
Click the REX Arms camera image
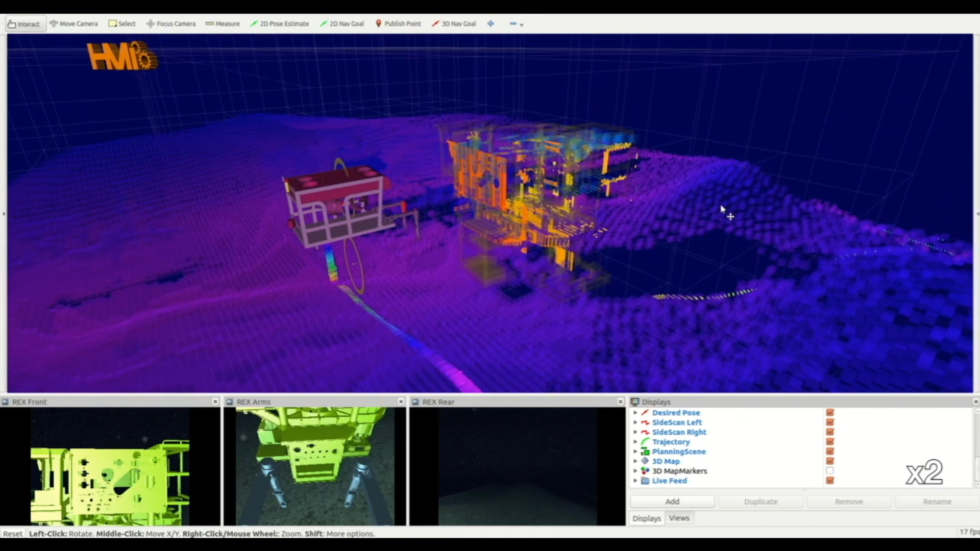[x=315, y=466]
